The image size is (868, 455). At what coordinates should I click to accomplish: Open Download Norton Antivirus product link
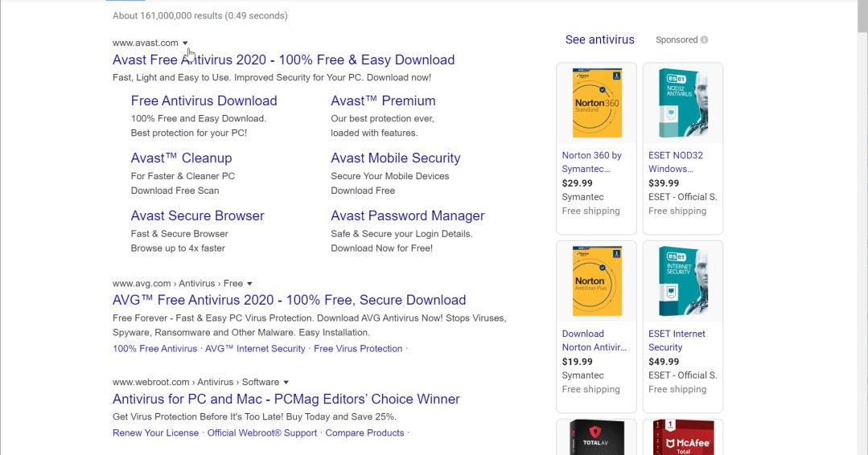(594, 341)
